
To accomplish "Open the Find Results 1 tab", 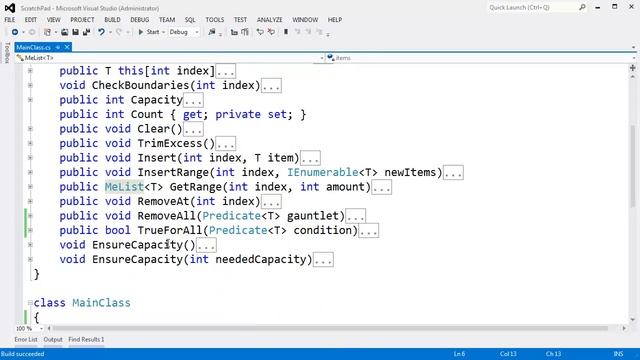I will click(86, 339).
